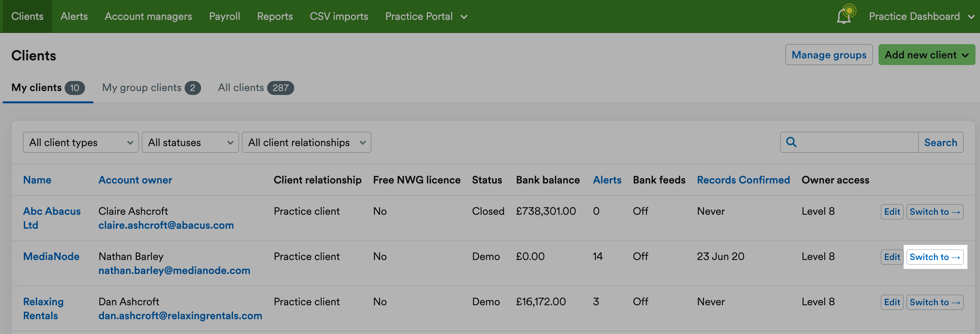Open the Reports nav item
This screenshot has width=980, height=334.
(275, 16)
